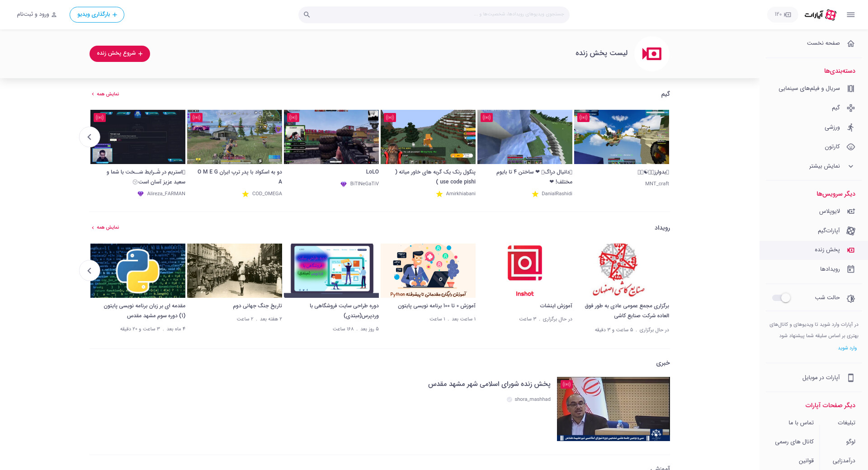Click the title تاریخ جنگ جهانی دوم

click(257, 306)
